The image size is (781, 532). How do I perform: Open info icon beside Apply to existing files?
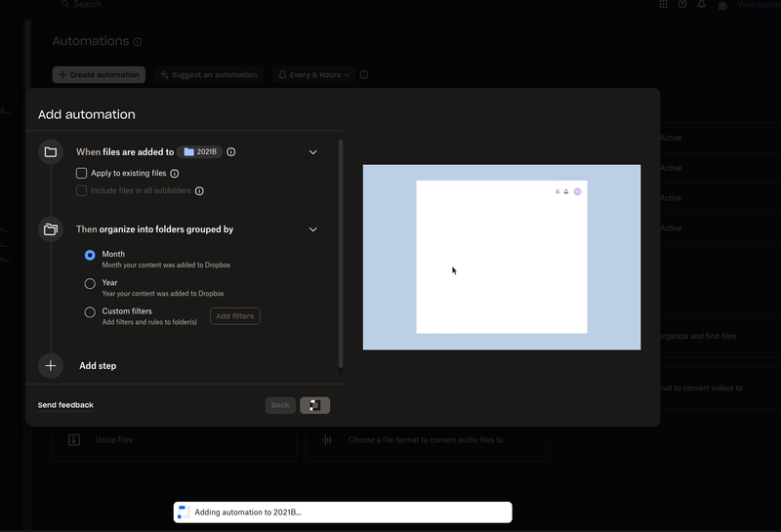coord(175,174)
